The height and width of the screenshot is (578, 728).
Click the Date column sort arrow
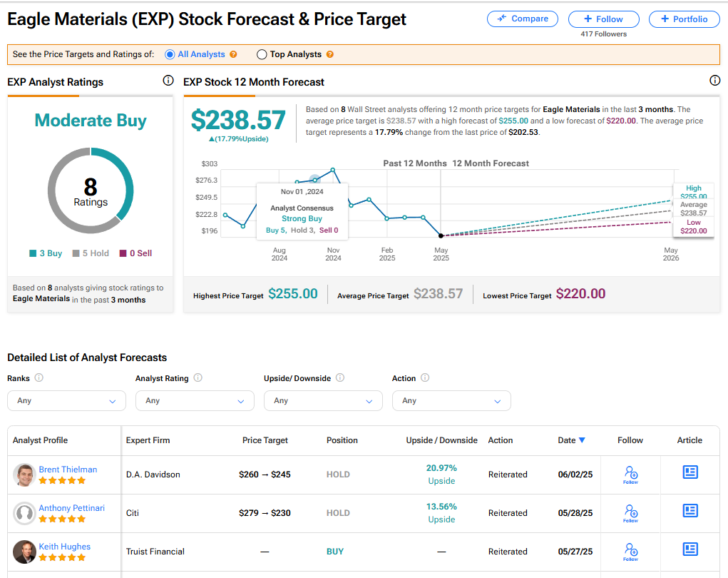582,440
